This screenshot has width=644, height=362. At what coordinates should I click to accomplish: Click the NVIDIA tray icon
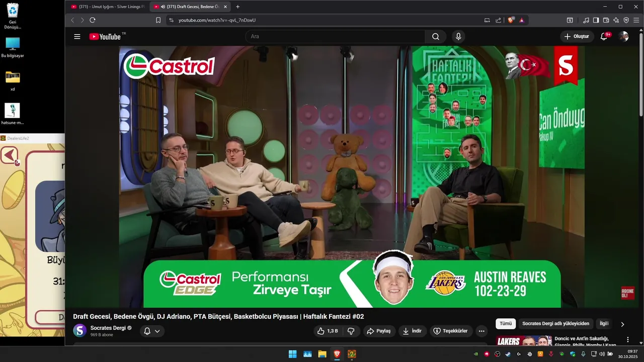[x=476, y=354]
